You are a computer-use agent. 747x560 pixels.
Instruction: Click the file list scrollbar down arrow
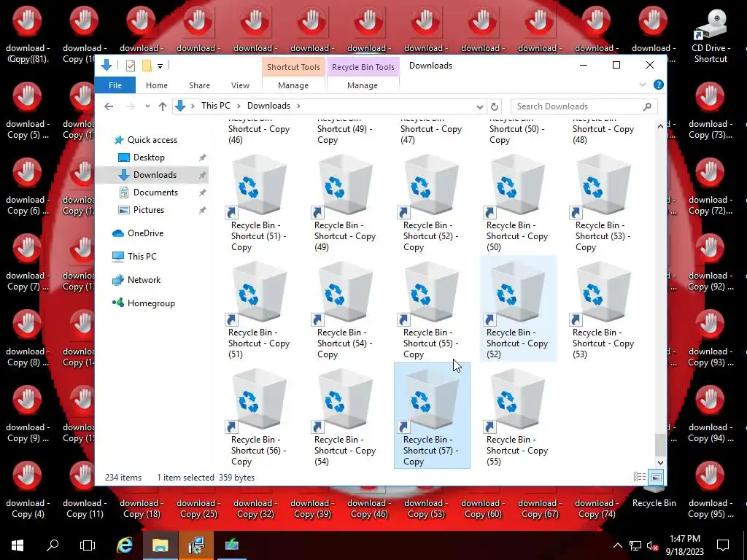pyautogui.click(x=660, y=462)
